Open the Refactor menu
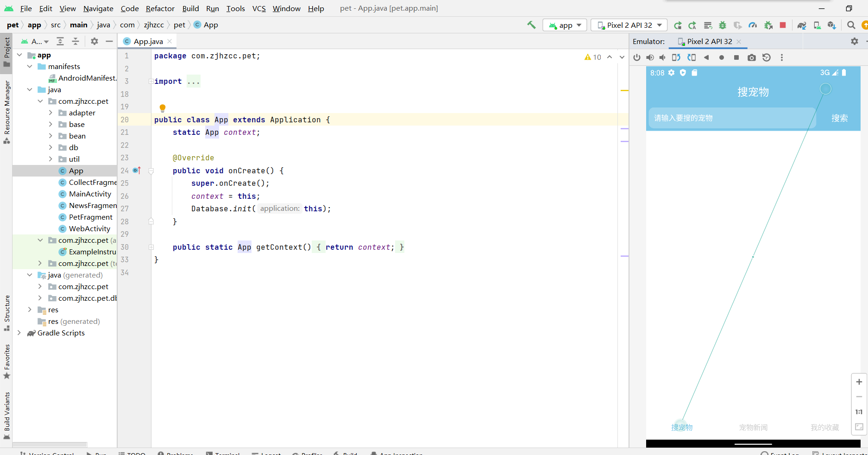868x455 pixels. click(x=160, y=8)
